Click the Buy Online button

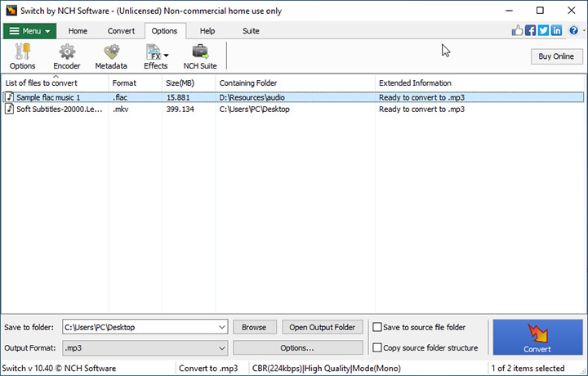pos(556,56)
